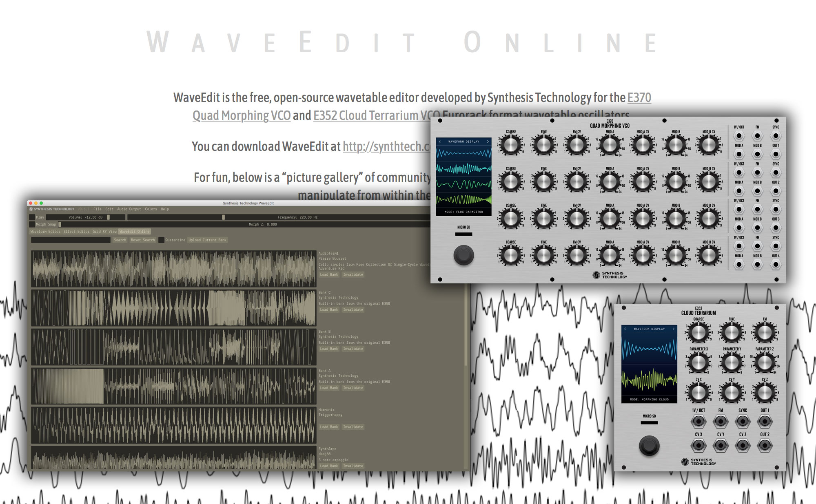Open the Quad Morphing VCO link

(242, 115)
